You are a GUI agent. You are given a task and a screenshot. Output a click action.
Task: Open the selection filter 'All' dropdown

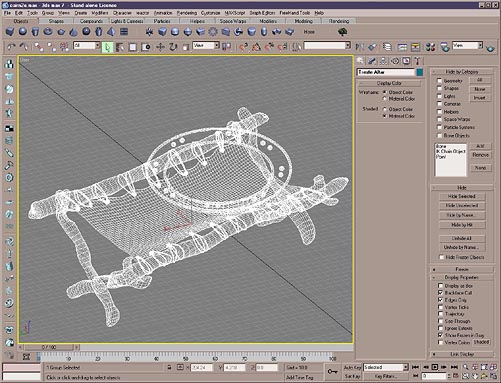pyautogui.click(x=87, y=45)
